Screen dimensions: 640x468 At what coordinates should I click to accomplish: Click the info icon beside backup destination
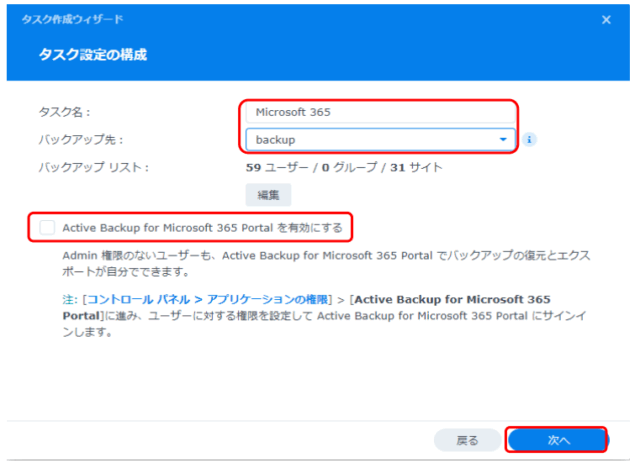[529, 139]
